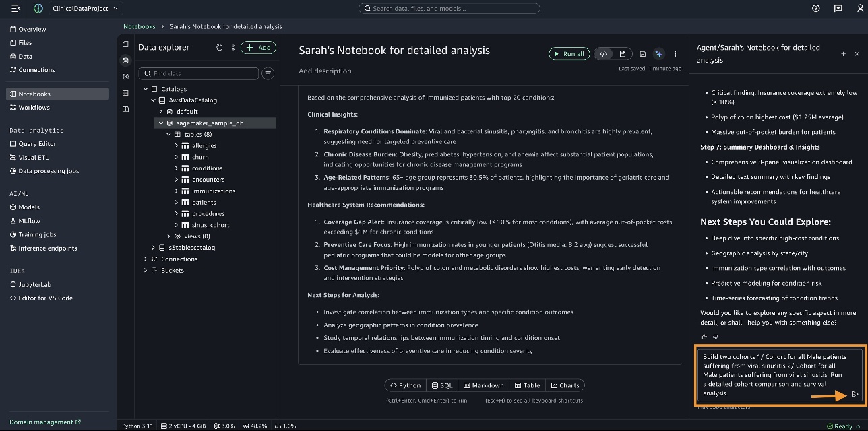
Task: Click the Find data search field
Action: pos(204,73)
